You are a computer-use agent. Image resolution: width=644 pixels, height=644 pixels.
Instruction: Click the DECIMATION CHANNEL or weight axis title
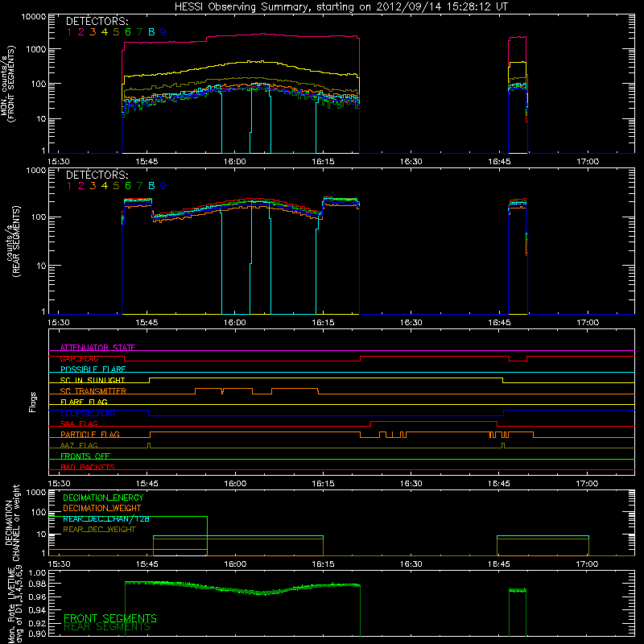pyautogui.click(x=12, y=522)
